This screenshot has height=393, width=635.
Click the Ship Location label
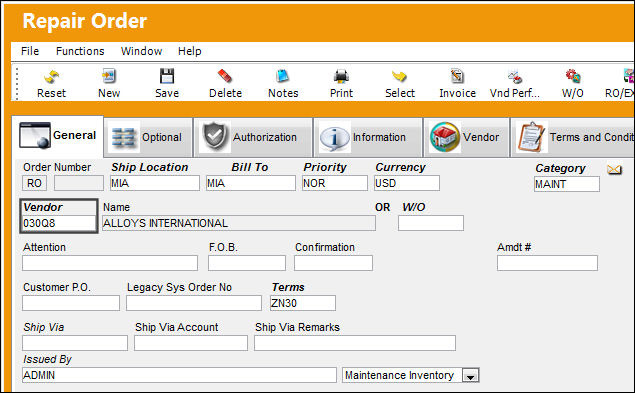150,167
